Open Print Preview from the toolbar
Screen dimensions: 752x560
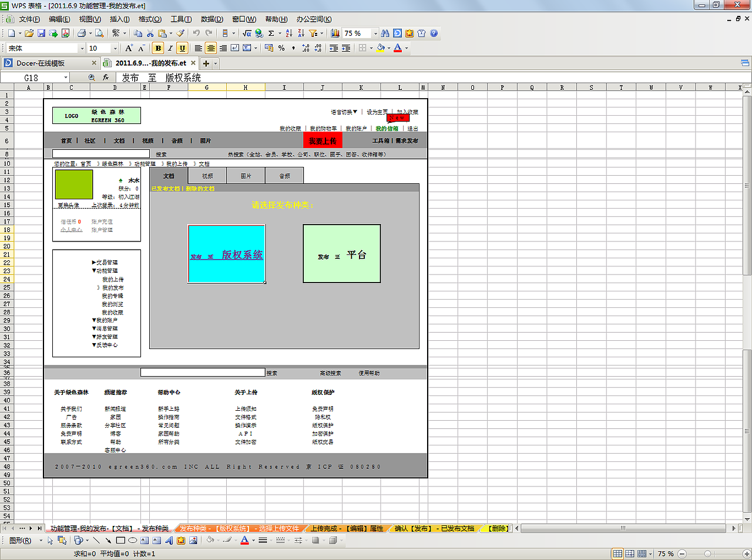(x=99, y=33)
